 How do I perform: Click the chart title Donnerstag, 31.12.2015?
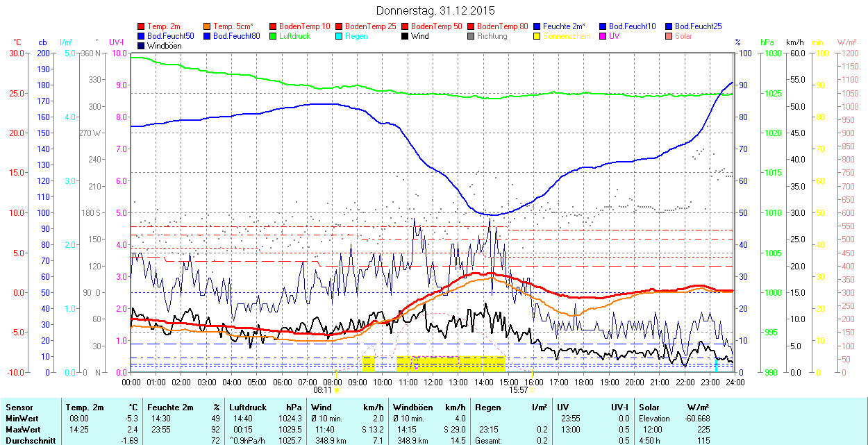(435, 10)
